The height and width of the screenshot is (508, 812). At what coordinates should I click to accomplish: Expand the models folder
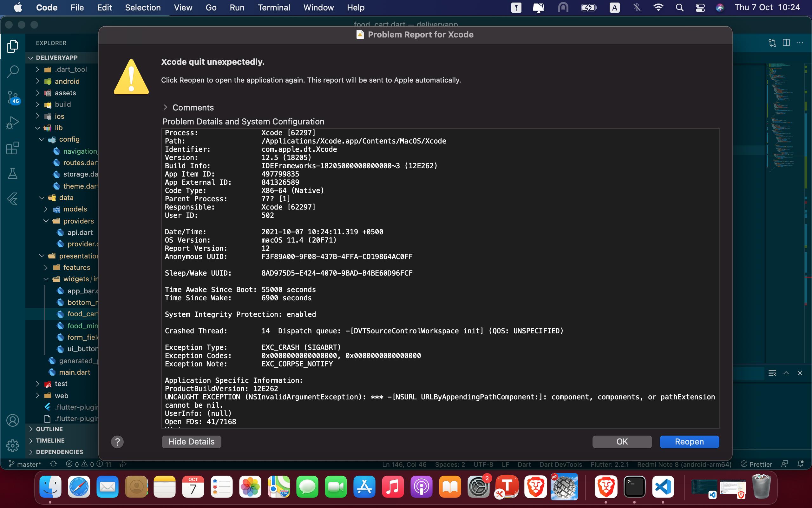coord(46,209)
